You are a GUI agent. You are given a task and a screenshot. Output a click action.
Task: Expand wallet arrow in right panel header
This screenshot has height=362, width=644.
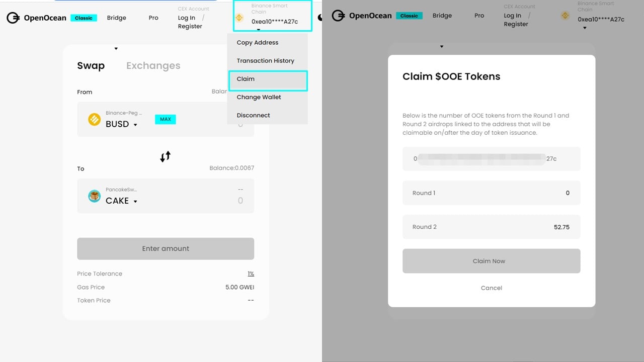pyautogui.click(x=585, y=28)
